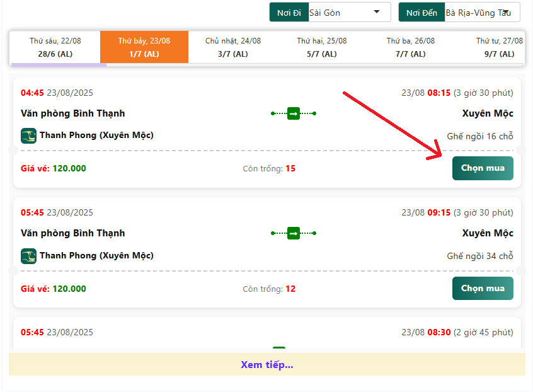Click route arrow icon of 09:15 arrival trip
The width and height of the screenshot is (533, 392).
(294, 233)
